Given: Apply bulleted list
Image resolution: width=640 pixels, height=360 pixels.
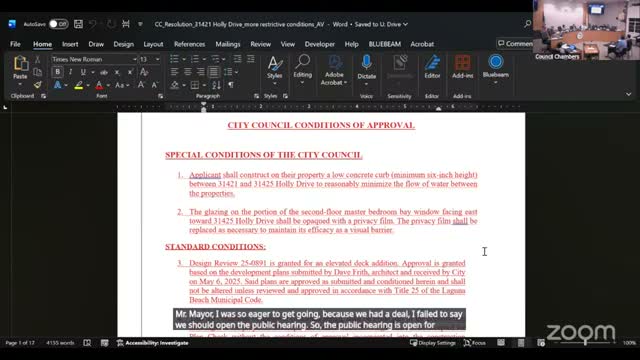Looking at the screenshot, I should tap(174, 59).
